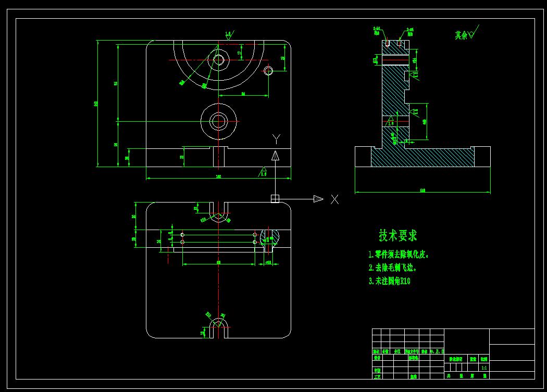Image resolution: width=547 pixels, height=392 pixels.
Task: Select the 其余 surface finish note
Action: [x=467, y=33]
